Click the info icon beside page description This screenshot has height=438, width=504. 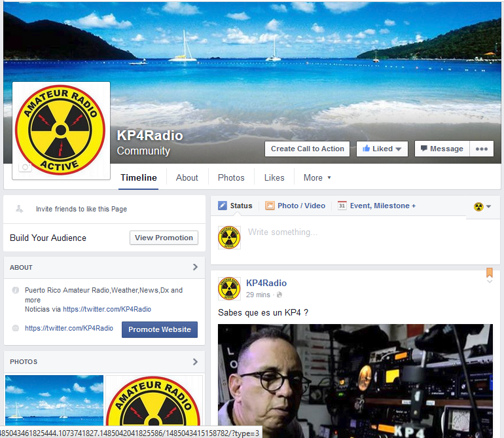click(16, 290)
